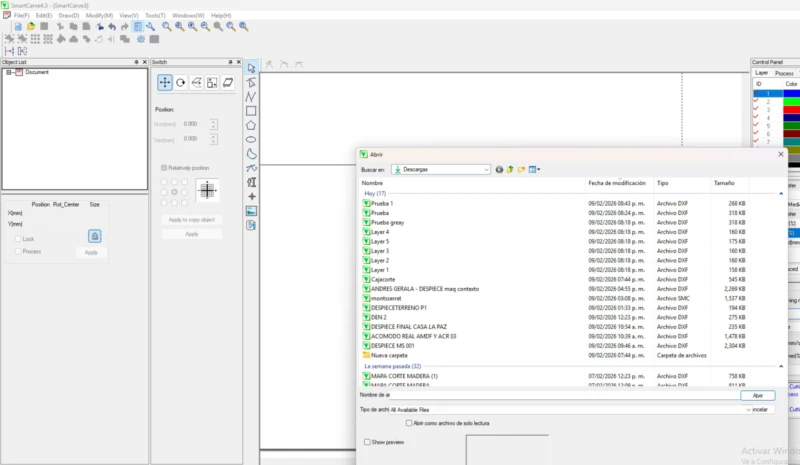Screen dimensions: 800x465
Task: Select the point/cross tool in the vertical toolbar
Action: [x=251, y=197]
